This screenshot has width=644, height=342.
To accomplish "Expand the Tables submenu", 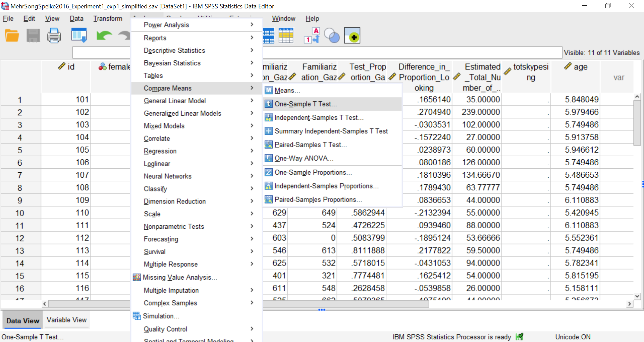I will (x=196, y=75).
